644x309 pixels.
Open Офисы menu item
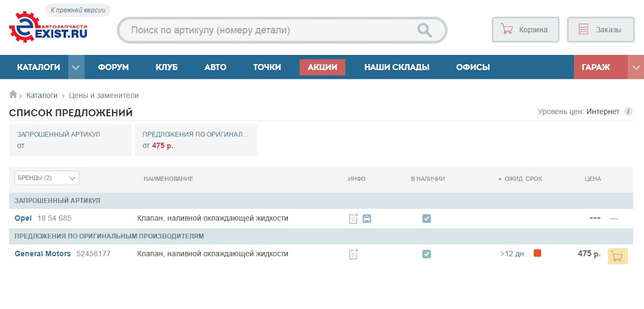[x=473, y=67]
